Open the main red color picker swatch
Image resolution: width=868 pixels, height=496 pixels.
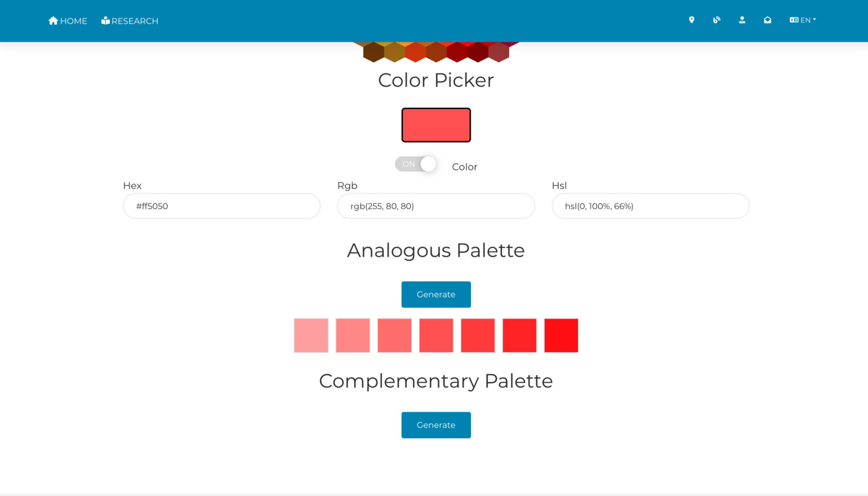point(436,125)
